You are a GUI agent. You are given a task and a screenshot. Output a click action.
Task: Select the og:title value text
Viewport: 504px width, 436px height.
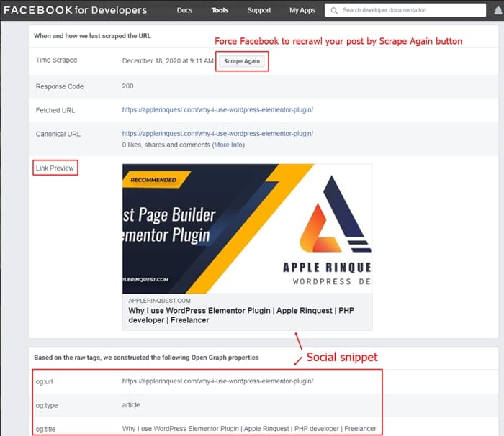point(249,429)
